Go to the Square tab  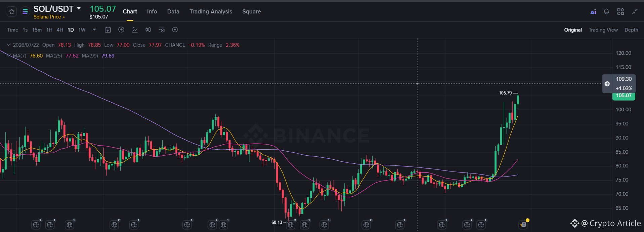(x=252, y=12)
